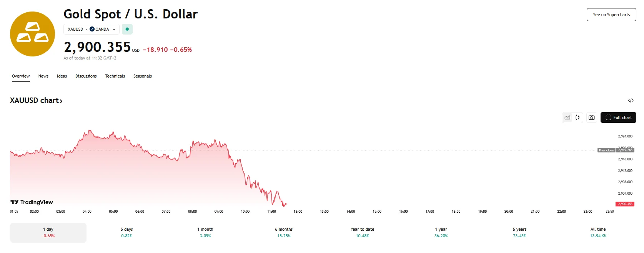644x253 pixels.
Task: Select the line chart style icon
Action: [x=567, y=117]
